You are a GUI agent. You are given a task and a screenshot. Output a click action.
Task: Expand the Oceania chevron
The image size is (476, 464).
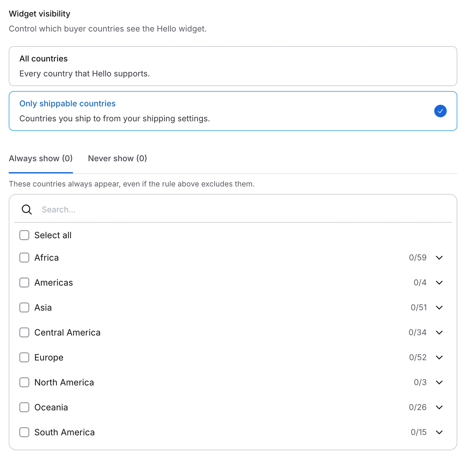pyautogui.click(x=440, y=407)
